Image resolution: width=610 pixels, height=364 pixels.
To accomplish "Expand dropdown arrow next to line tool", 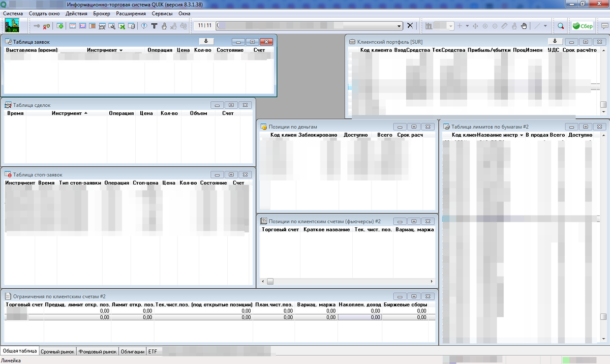I will point(545,26).
